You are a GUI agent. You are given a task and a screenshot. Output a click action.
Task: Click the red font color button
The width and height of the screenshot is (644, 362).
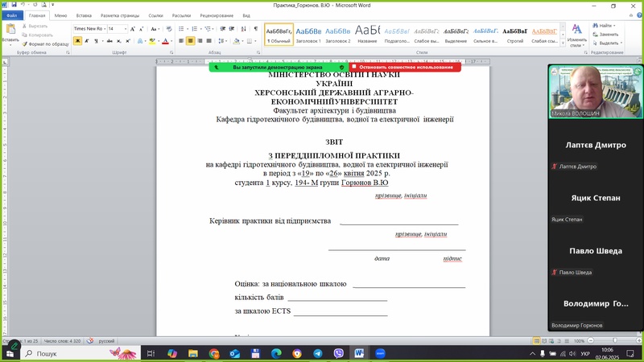click(165, 41)
